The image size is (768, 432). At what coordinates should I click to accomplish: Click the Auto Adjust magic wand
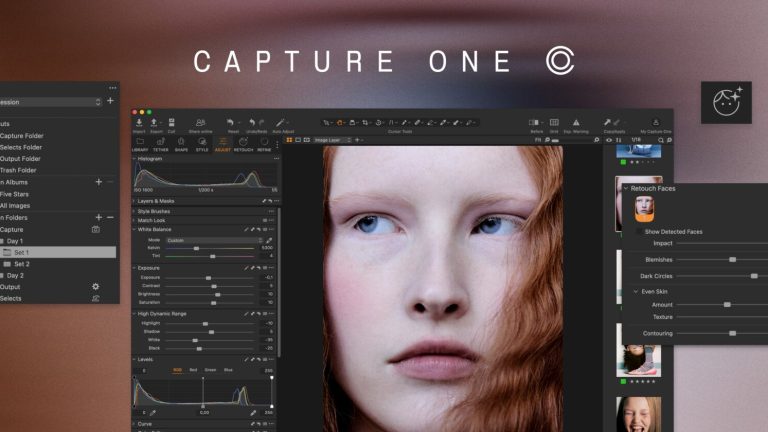[280, 122]
